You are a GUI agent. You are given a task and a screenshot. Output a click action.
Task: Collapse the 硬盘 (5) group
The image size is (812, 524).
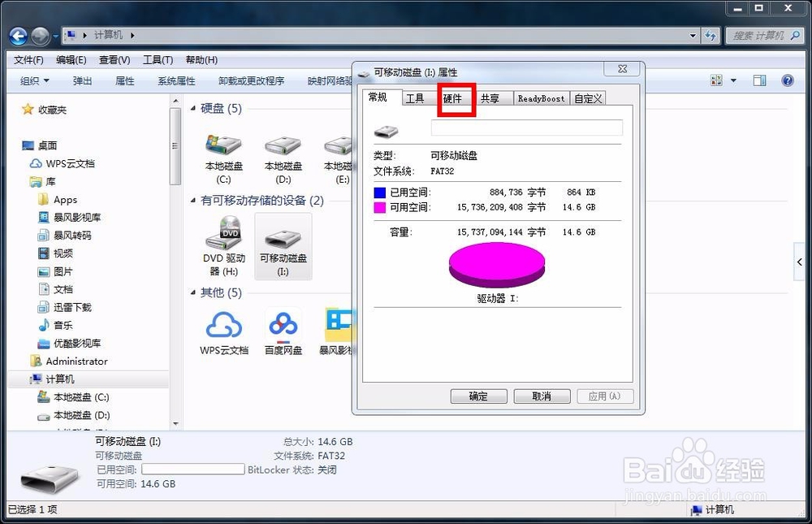pos(193,108)
